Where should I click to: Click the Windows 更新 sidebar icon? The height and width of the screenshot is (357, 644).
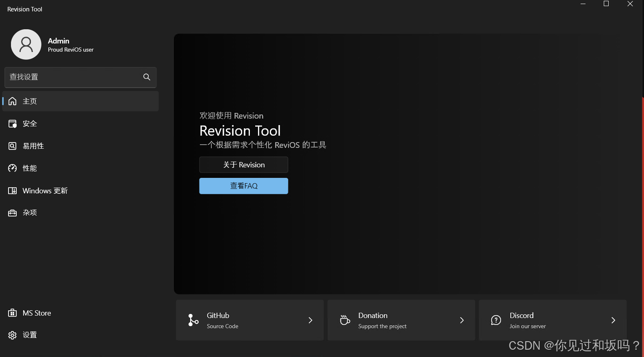(13, 190)
